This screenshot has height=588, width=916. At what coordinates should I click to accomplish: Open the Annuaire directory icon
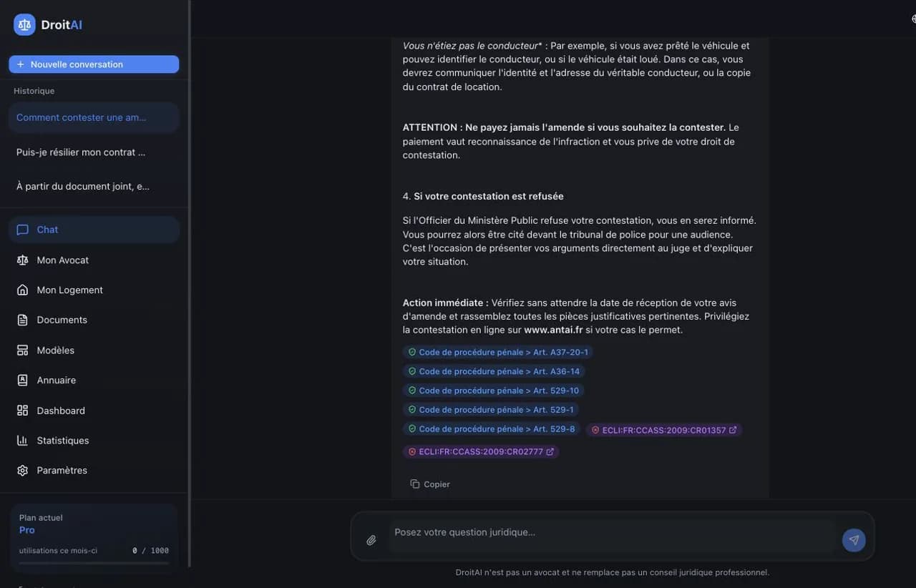22,381
